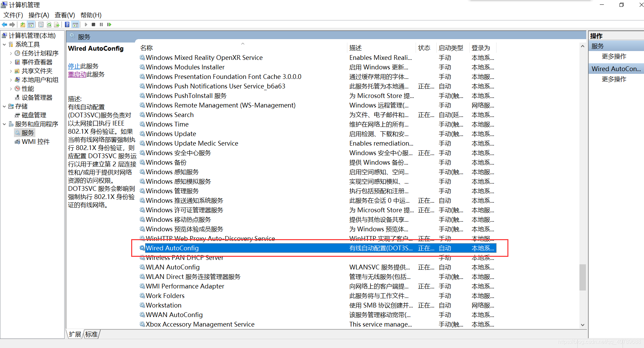
Task: Select the WWAN AutoConfig service row
Action: pyautogui.click(x=318, y=315)
